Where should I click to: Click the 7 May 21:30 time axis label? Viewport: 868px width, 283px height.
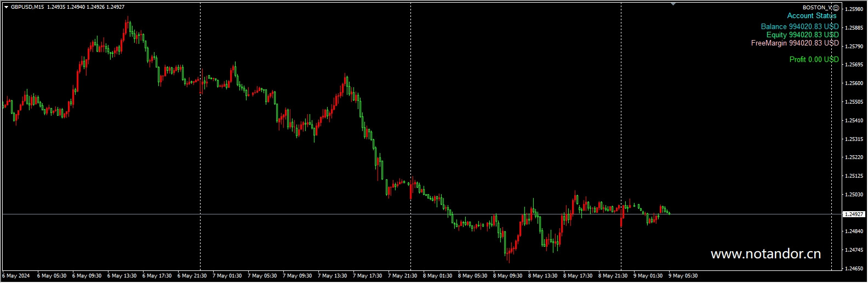point(402,276)
